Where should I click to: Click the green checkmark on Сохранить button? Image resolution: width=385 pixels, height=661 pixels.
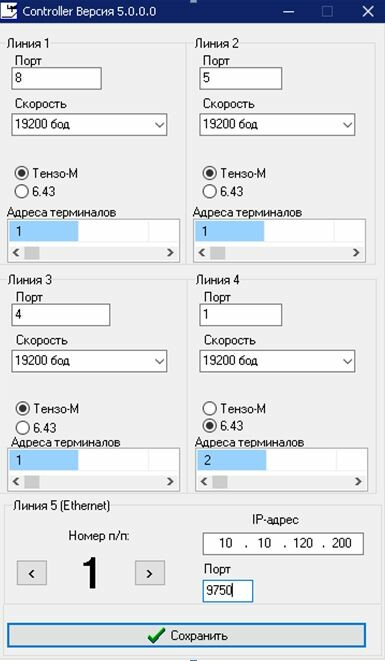(x=156, y=635)
